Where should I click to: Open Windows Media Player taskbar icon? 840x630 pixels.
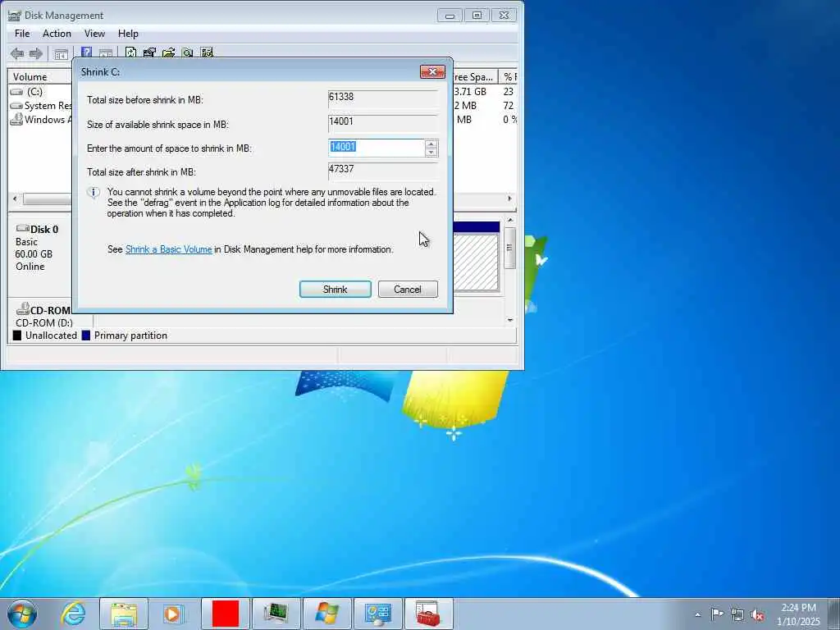point(173,614)
